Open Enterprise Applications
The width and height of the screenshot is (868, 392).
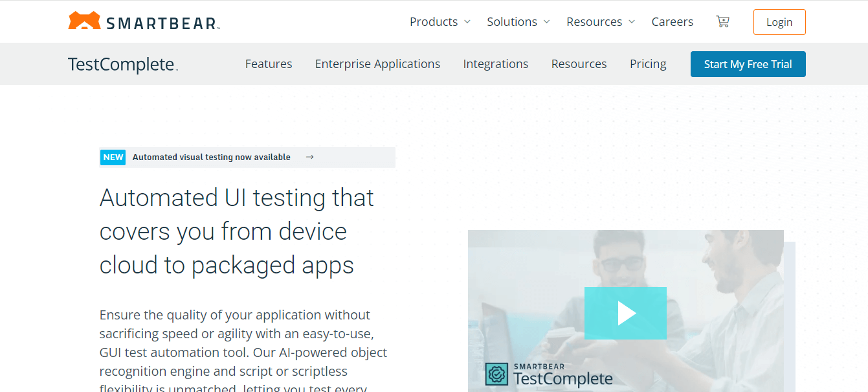point(377,64)
